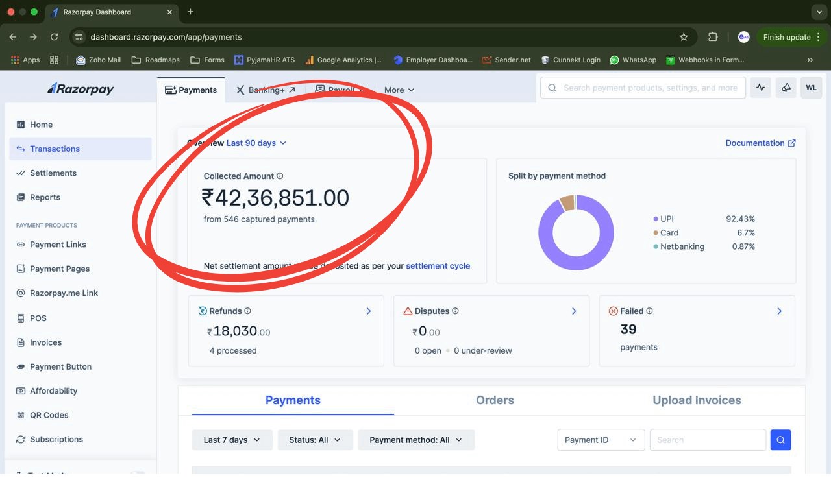Click the payments Search field
The image size is (831, 504).
pos(708,440)
